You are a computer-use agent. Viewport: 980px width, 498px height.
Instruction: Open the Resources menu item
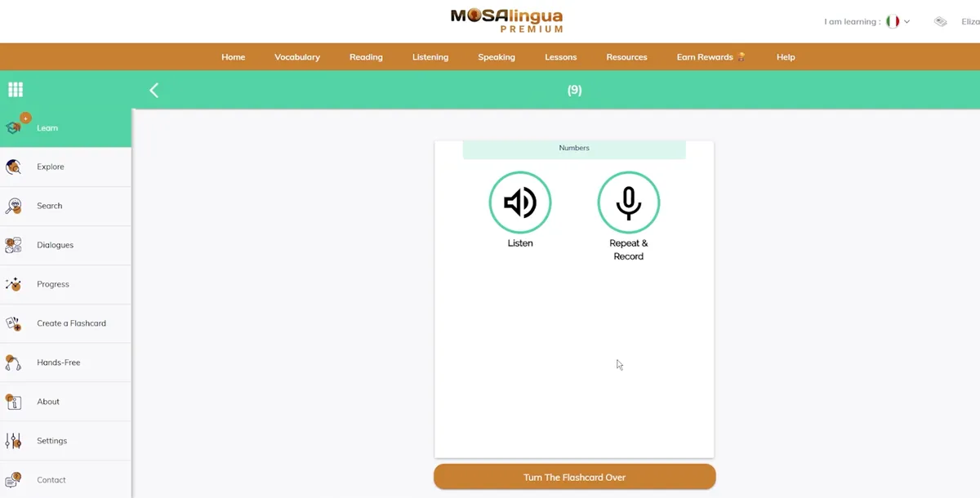click(x=626, y=56)
